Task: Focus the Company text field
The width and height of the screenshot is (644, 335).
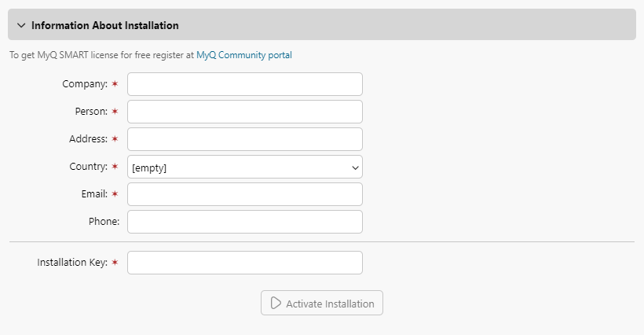Action: tap(244, 84)
